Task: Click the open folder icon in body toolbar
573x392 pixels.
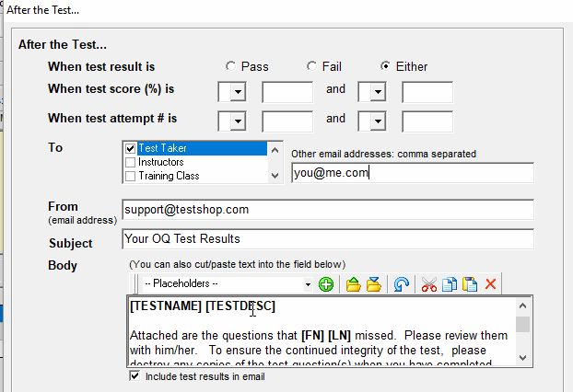Action: click(353, 284)
